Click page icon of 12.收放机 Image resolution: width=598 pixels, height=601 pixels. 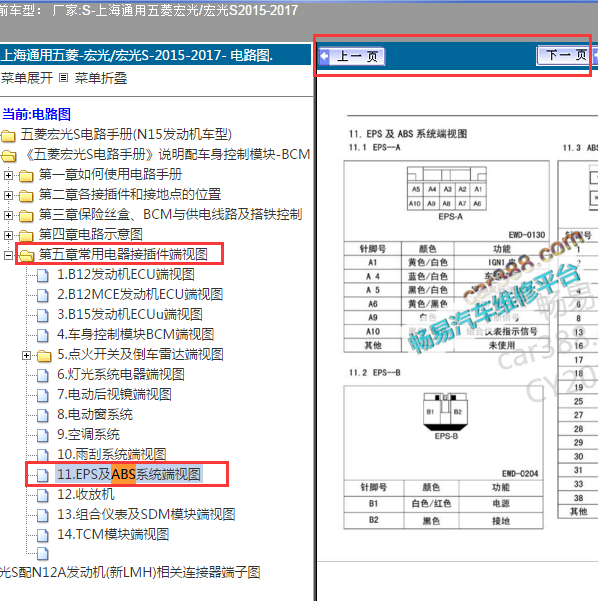(43, 496)
